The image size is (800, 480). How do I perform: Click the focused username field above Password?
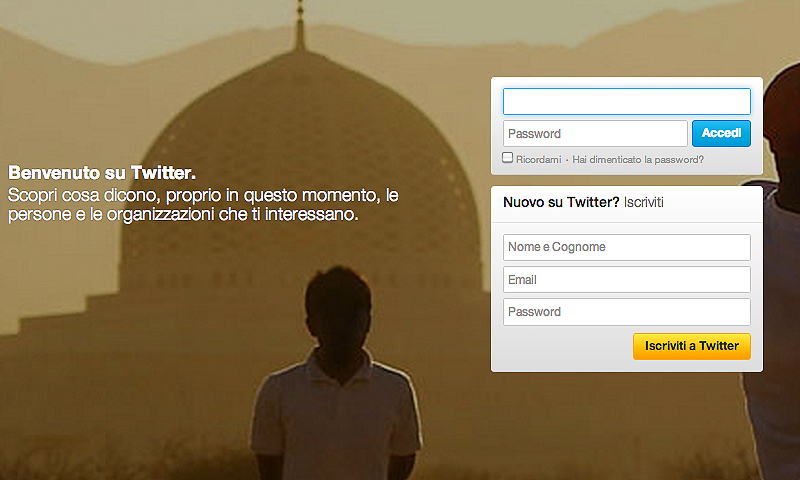coord(627,102)
